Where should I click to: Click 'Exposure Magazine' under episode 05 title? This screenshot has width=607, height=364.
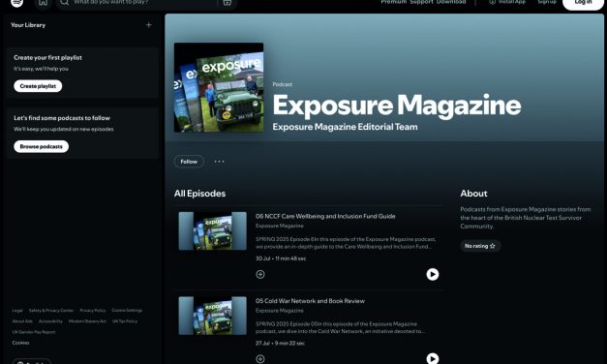280,311
